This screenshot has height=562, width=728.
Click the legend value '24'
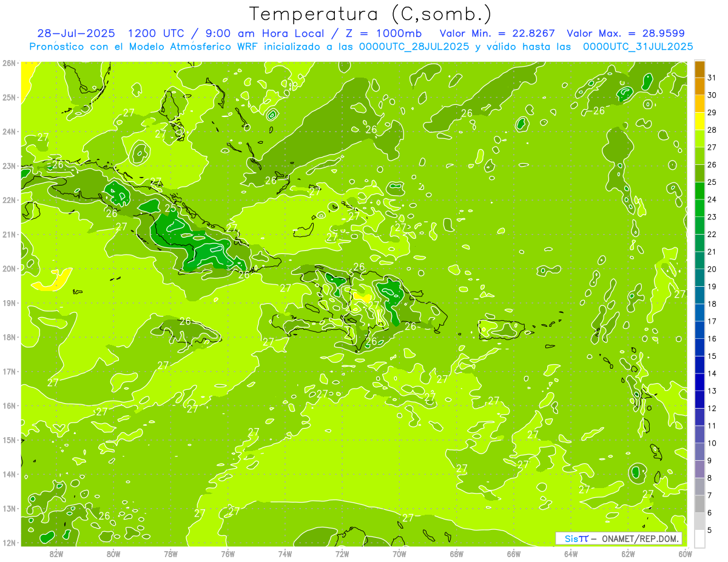click(712, 199)
